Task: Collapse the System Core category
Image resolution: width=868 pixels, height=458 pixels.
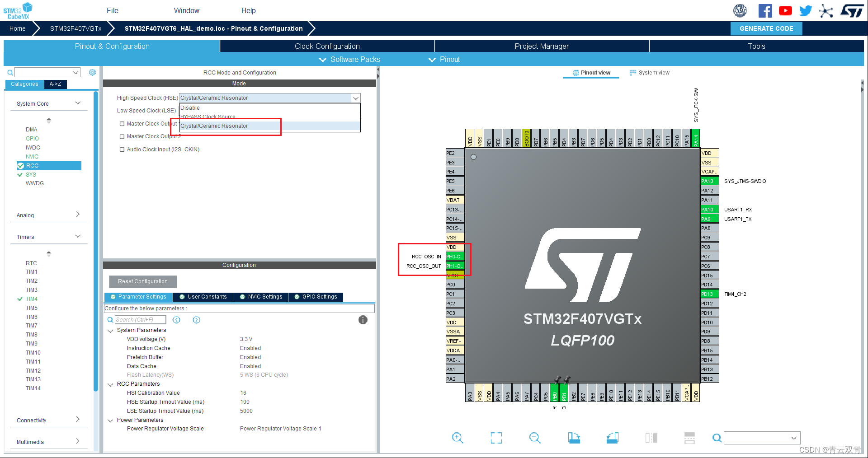Action: [x=78, y=103]
